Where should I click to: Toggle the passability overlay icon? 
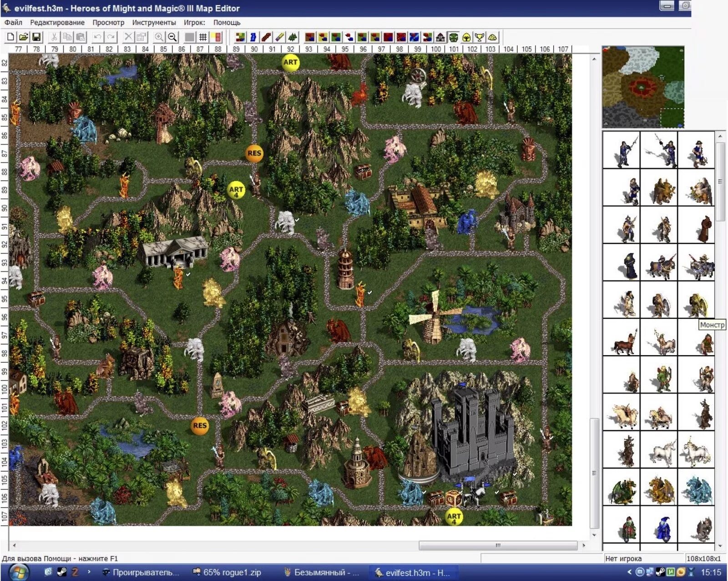tap(216, 37)
